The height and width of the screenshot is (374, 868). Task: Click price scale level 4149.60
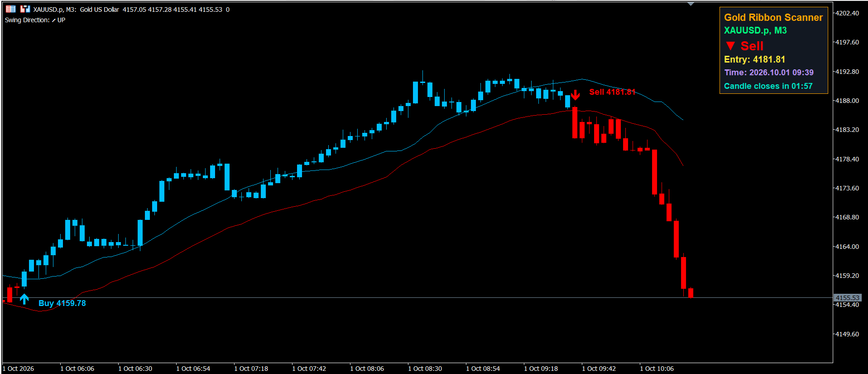coord(847,334)
